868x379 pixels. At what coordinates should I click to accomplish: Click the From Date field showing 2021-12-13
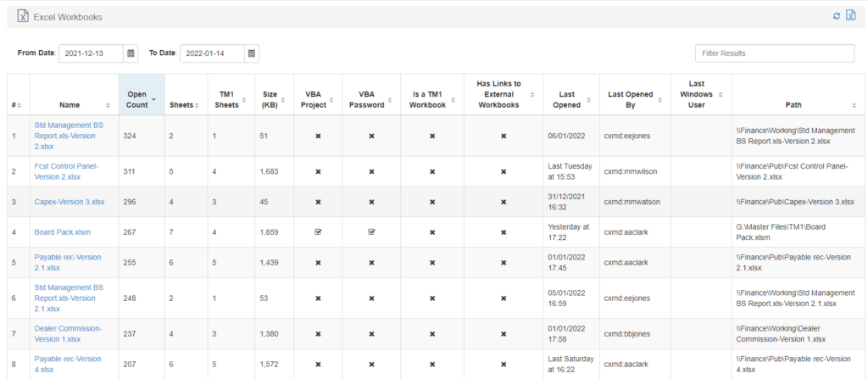[91, 53]
